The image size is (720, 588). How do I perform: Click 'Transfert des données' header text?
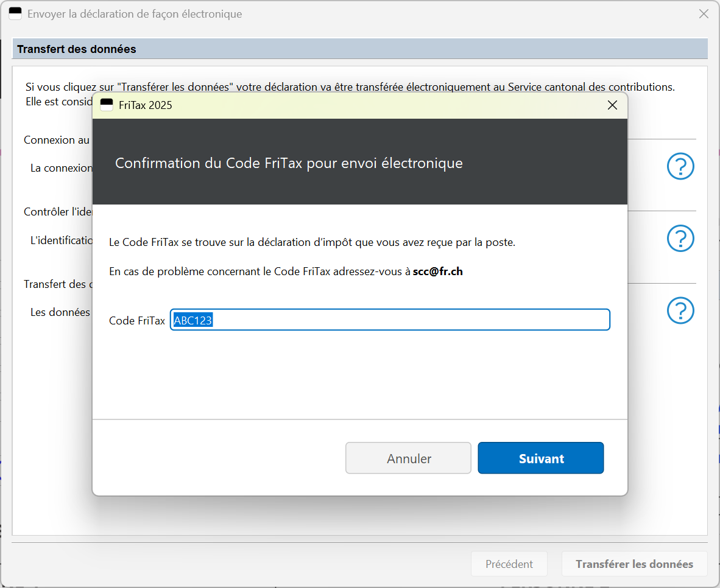76,49
